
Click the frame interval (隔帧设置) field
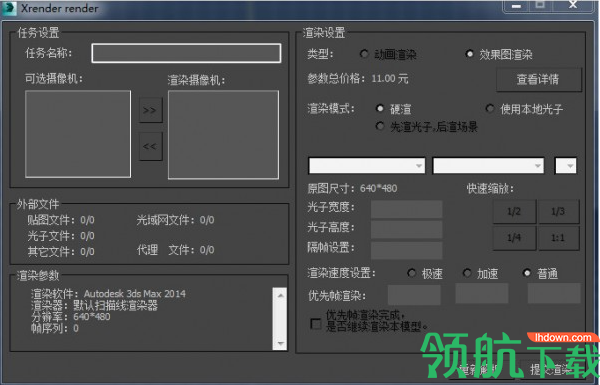(406, 250)
